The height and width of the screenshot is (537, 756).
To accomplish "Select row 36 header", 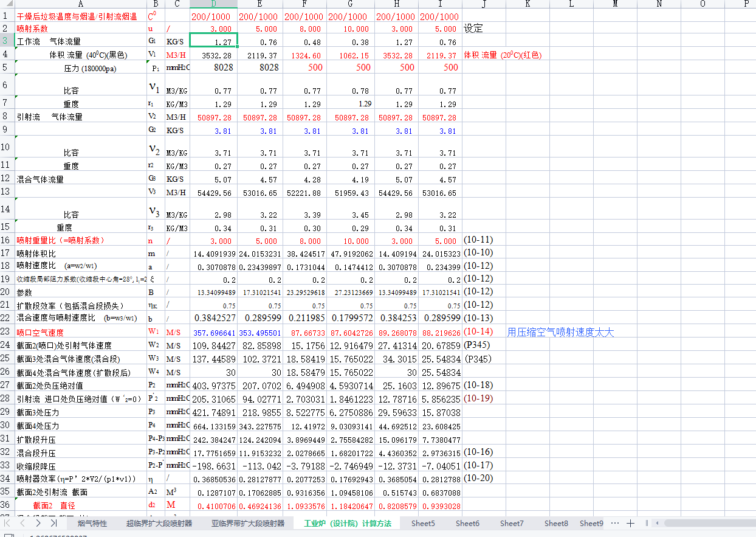I will (x=7, y=505).
